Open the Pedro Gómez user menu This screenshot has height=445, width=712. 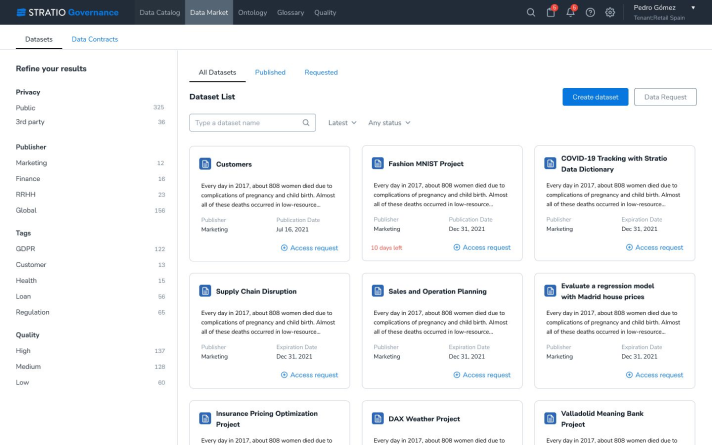coord(665,12)
